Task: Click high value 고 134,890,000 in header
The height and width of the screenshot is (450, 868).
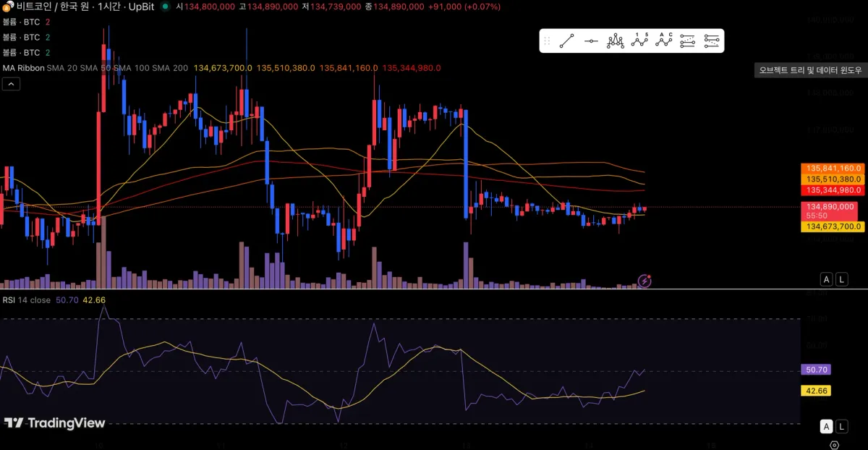Action: click(x=268, y=6)
